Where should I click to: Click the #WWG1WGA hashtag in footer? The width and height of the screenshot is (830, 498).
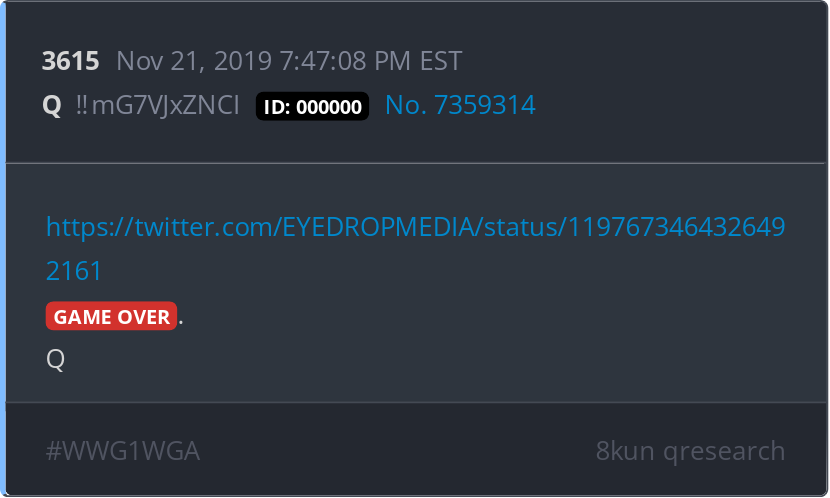pos(123,451)
